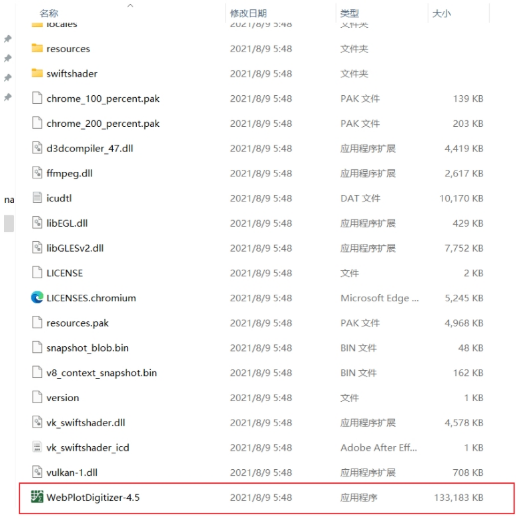Select the chrome_200_percent.pak file icon
The image size is (516, 518).
tap(37, 123)
